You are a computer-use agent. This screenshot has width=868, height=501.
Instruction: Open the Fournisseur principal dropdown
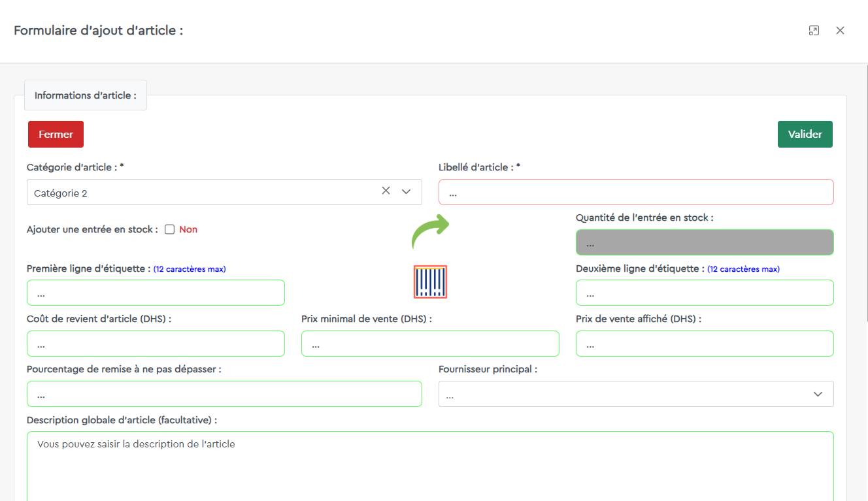(636, 394)
